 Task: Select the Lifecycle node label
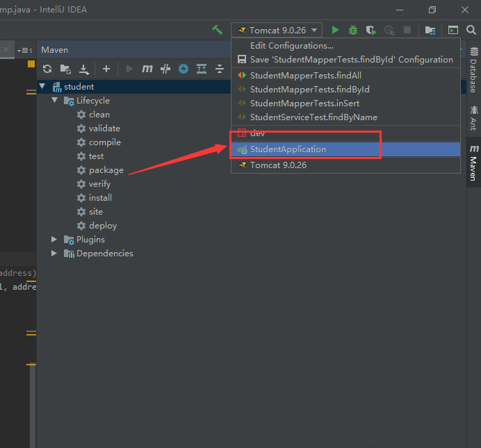(93, 101)
